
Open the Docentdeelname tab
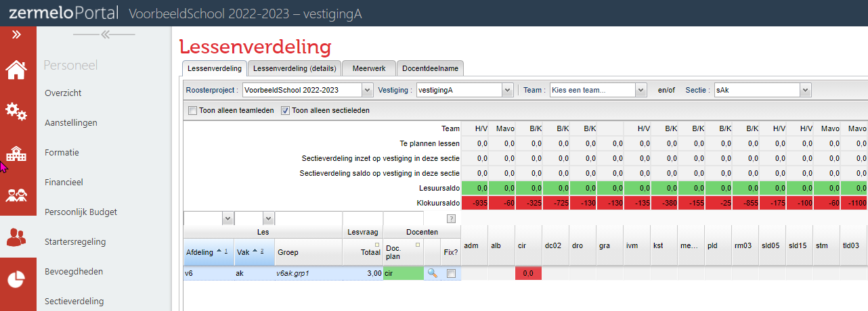(430, 68)
